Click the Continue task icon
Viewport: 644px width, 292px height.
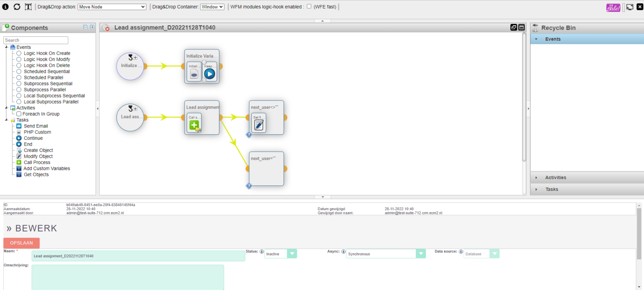pyautogui.click(x=19, y=138)
